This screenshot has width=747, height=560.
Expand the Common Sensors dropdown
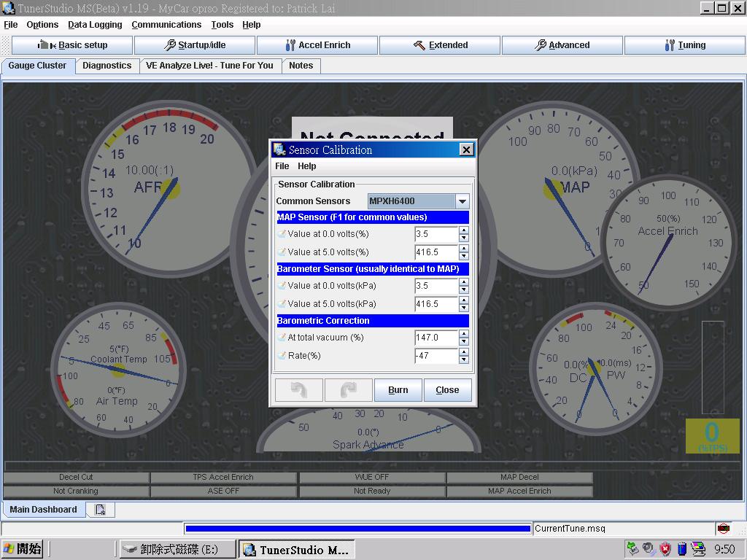(462, 201)
